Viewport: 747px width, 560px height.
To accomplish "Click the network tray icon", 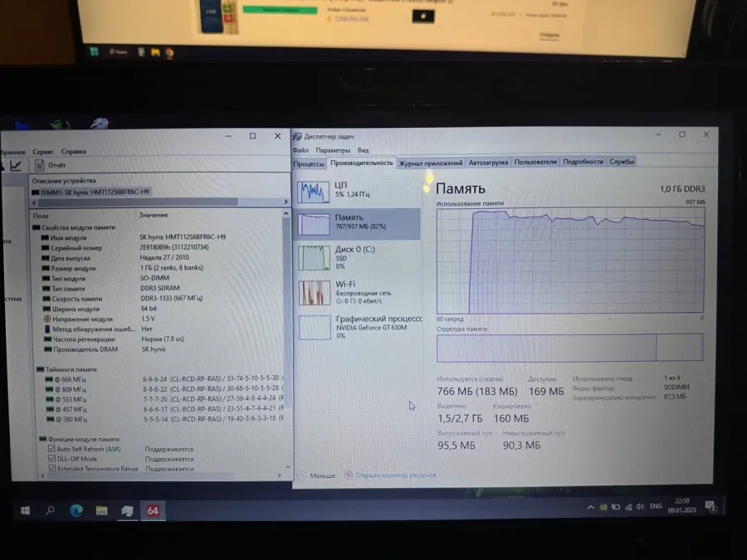I will click(628, 507).
